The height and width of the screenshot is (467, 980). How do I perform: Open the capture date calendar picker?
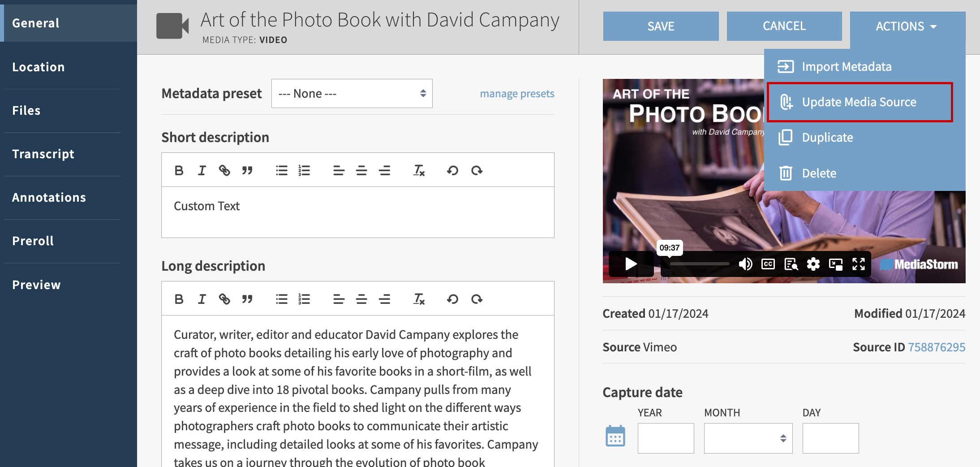[x=615, y=437]
